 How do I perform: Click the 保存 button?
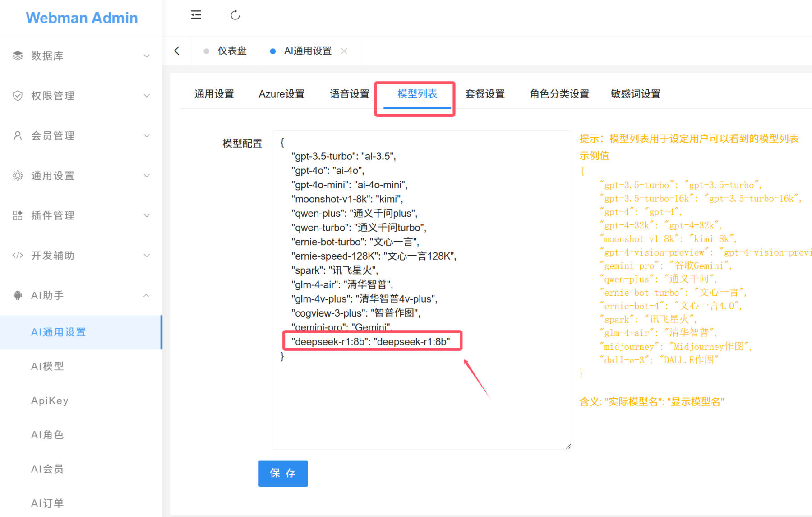click(283, 473)
